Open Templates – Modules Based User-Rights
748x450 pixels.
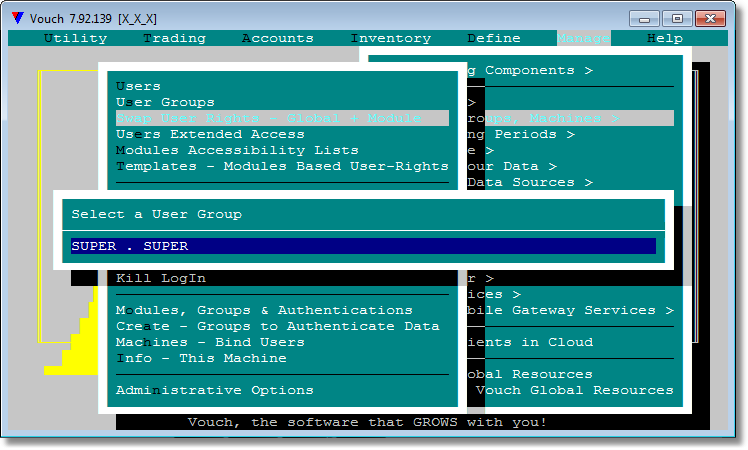point(282,166)
